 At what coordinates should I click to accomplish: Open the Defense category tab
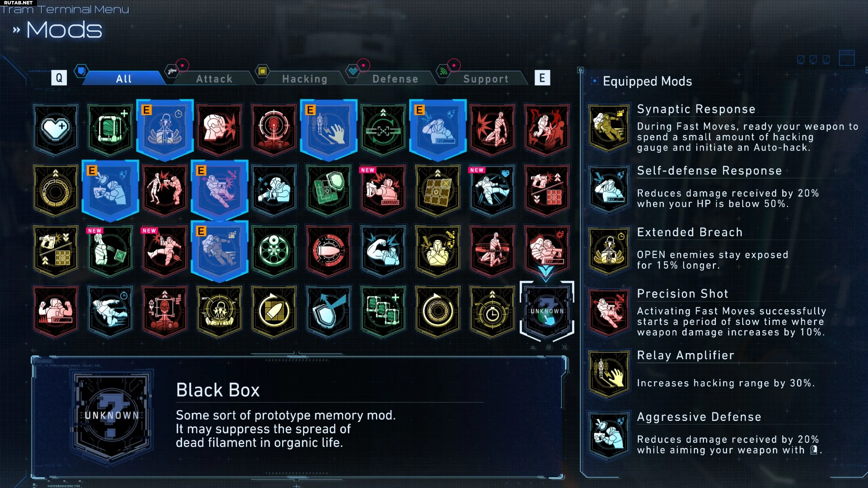pos(395,79)
